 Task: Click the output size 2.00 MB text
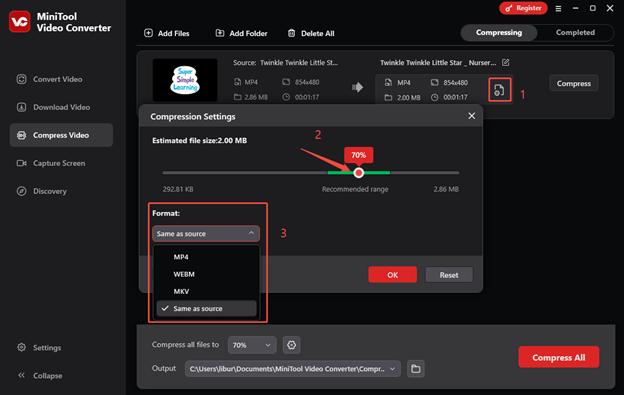coord(409,97)
